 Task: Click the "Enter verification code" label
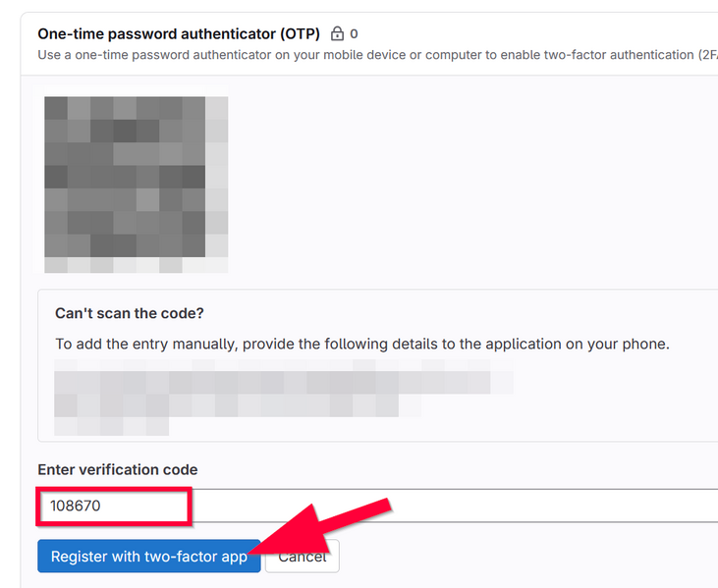[118, 470]
